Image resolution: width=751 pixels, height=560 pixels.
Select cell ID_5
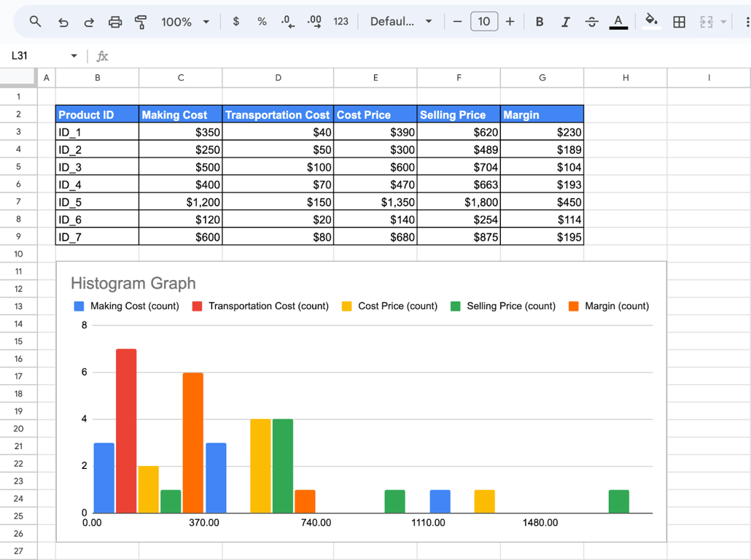click(97, 202)
